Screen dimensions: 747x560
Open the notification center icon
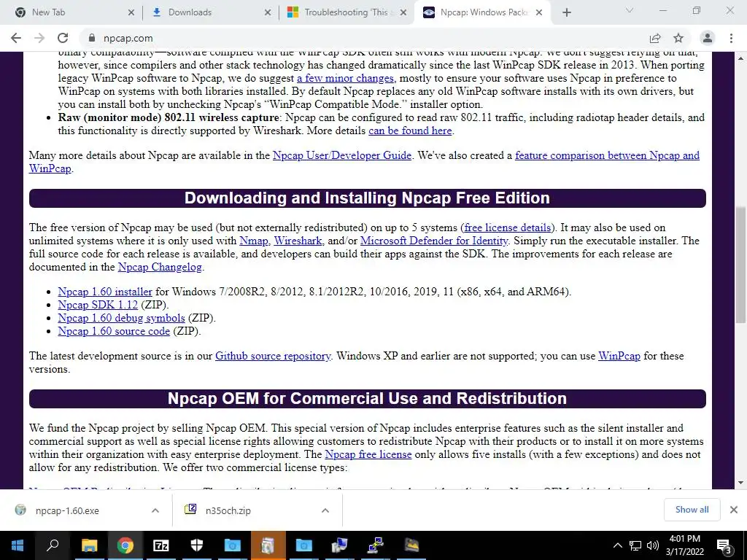pos(724,545)
